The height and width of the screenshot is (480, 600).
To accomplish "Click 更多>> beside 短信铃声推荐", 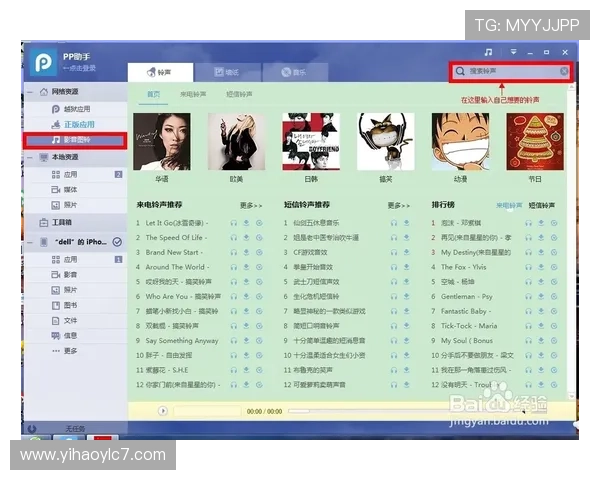I will (x=398, y=205).
